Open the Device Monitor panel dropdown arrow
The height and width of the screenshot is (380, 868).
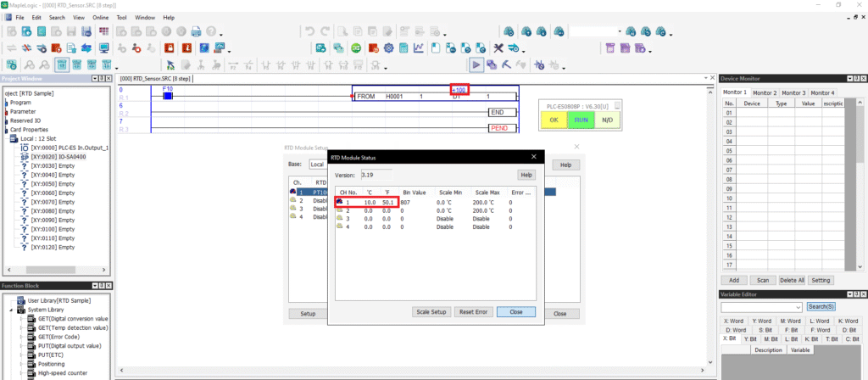[848, 79]
